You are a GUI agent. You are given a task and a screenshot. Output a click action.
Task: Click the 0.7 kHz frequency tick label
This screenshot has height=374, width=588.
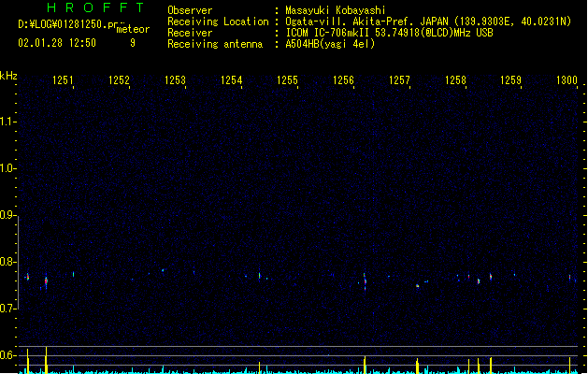(7, 309)
